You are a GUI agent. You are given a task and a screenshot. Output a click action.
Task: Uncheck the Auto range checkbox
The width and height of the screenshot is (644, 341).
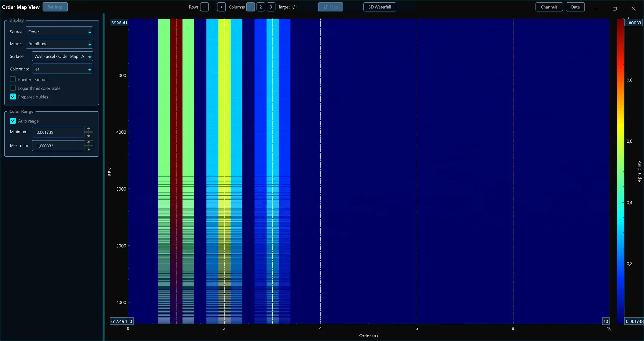pyautogui.click(x=13, y=121)
